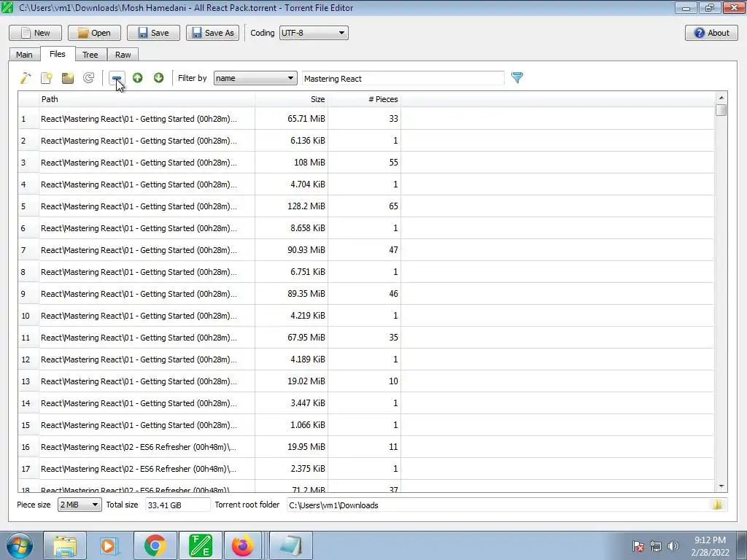Click the add file icon
Viewport: 747px width, 560px height.
pos(46,77)
